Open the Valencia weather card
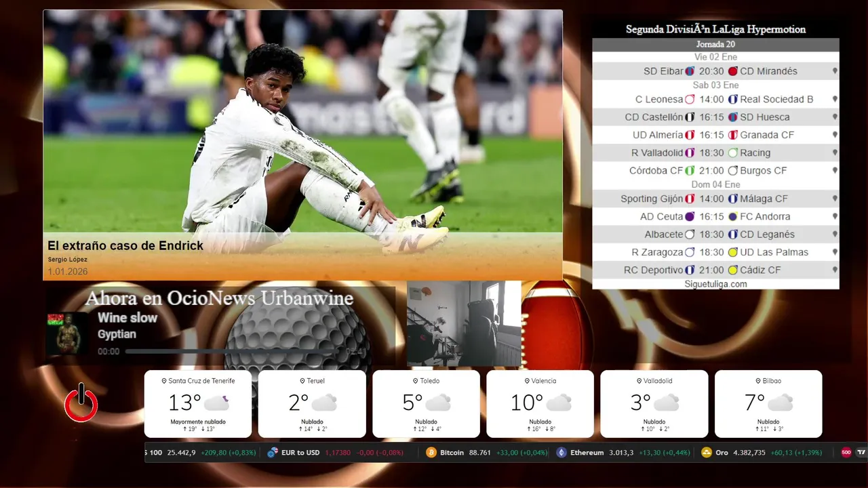The width and height of the screenshot is (868, 488). click(x=540, y=404)
